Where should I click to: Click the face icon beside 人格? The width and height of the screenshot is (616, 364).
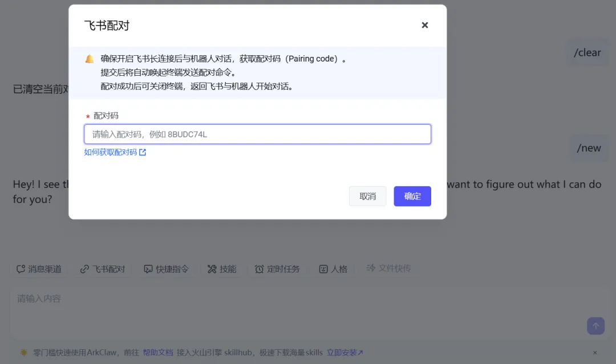point(323,269)
